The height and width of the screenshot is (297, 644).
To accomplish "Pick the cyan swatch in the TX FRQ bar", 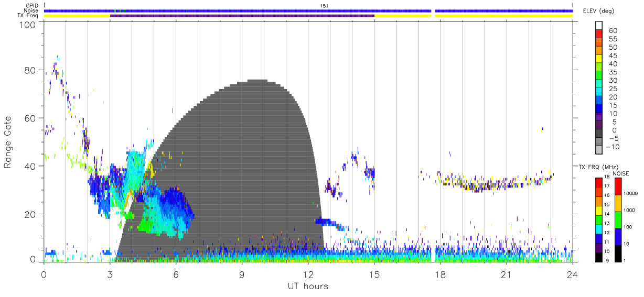I will tap(599, 229).
